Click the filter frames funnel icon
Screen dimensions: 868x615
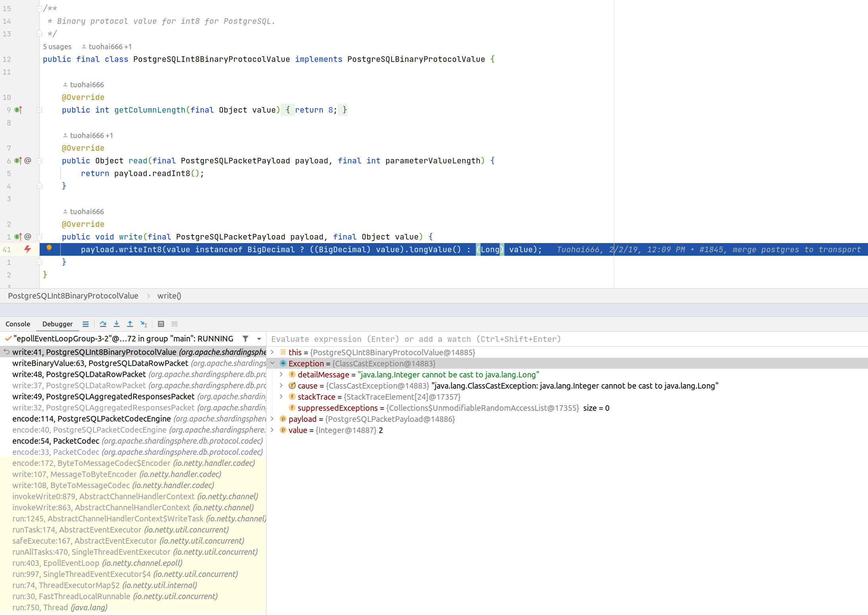tap(245, 339)
